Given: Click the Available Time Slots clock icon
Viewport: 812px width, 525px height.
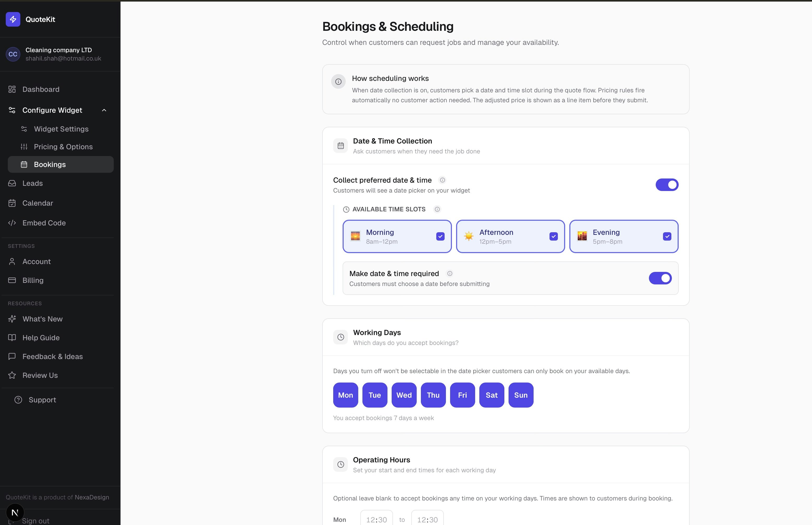Looking at the screenshot, I should [346, 209].
